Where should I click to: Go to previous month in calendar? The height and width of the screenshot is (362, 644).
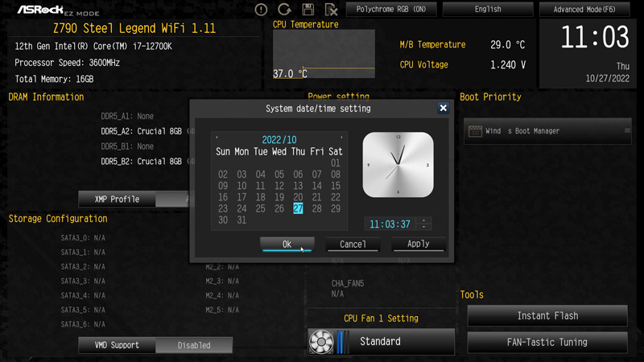click(x=217, y=138)
